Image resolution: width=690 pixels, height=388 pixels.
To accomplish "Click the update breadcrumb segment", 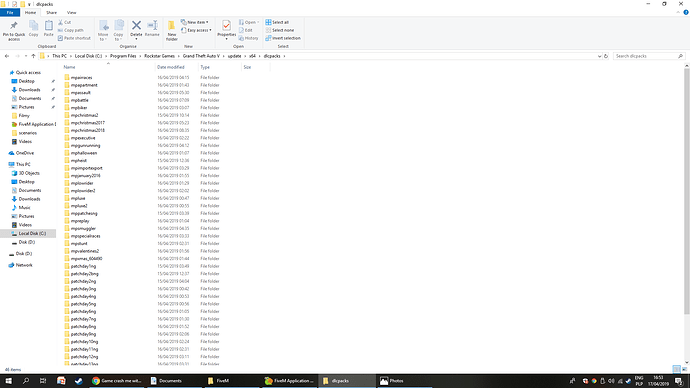I will pyautogui.click(x=235, y=56).
